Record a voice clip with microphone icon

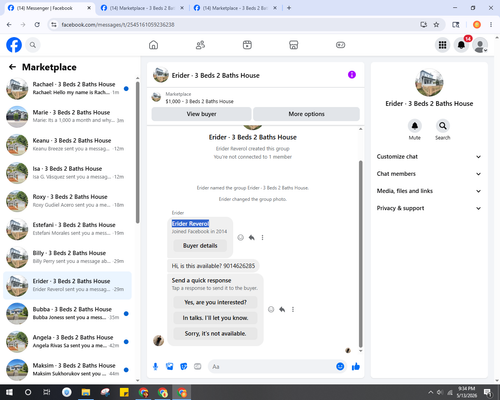point(155,367)
